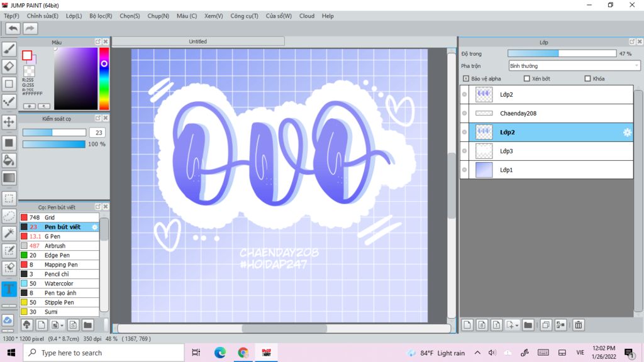Create new layer in layer panel
The height and width of the screenshot is (362, 644).
pos(467,325)
